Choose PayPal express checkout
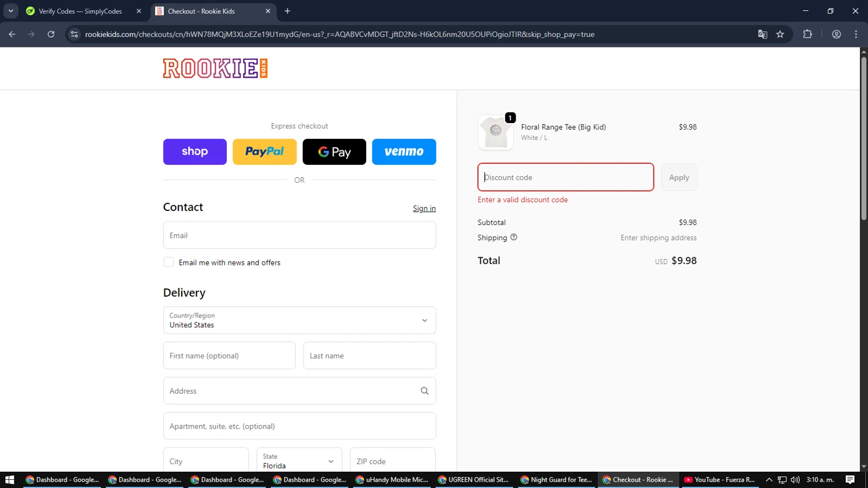 (264, 151)
